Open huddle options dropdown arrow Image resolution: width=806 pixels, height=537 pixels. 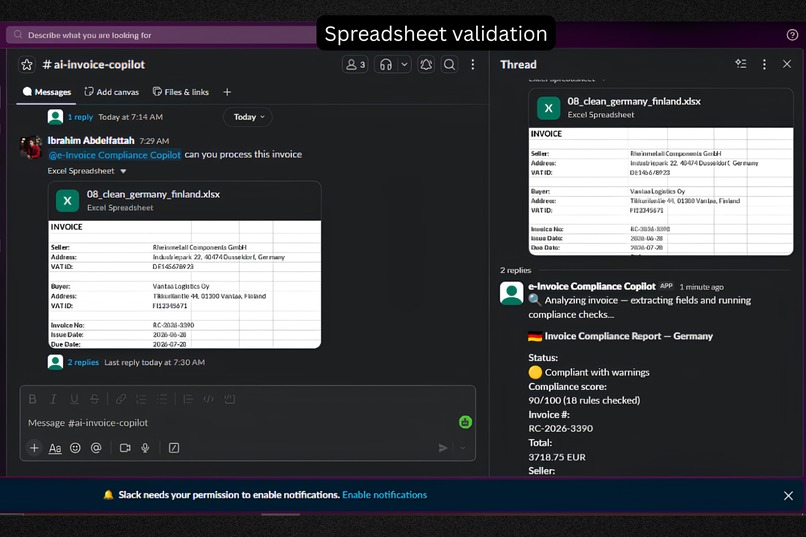pos(405,65)
